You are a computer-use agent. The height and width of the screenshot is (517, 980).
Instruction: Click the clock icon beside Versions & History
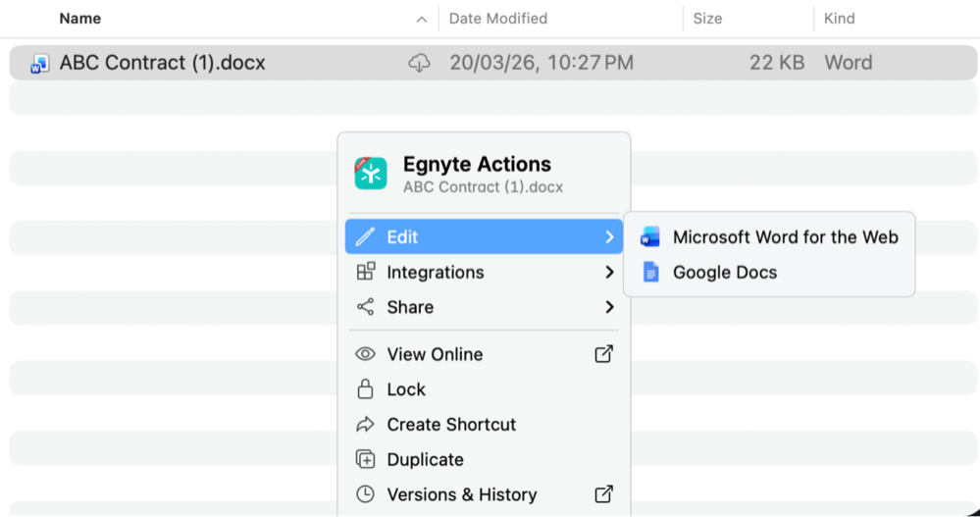pos(365,493)
